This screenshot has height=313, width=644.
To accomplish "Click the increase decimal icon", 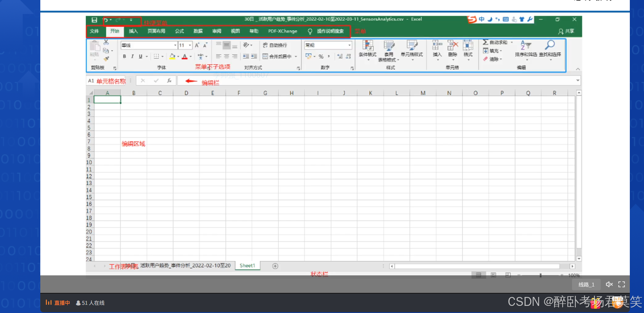I will tap(340, 57).
